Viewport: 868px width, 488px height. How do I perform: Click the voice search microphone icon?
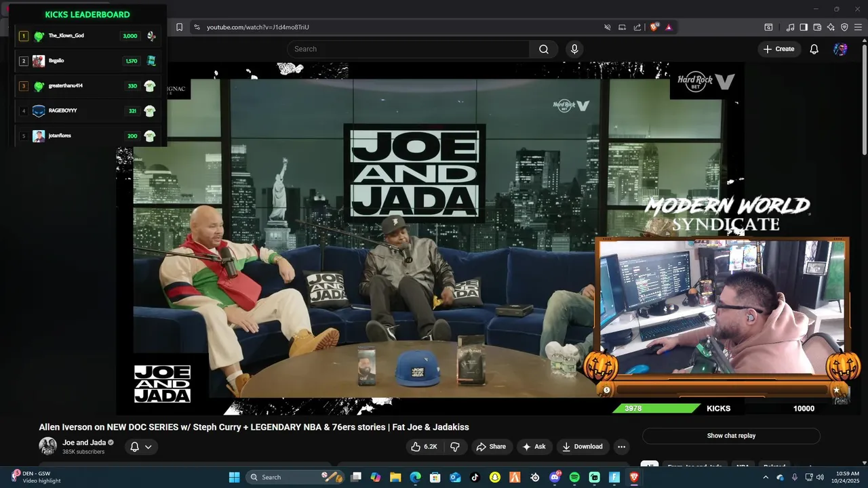click(574, 49)
